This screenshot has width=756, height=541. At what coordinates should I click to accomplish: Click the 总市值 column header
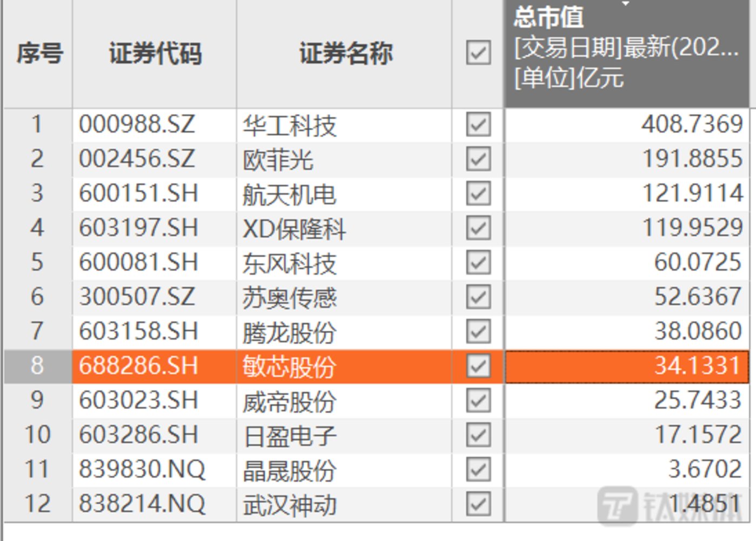[546, 19]
